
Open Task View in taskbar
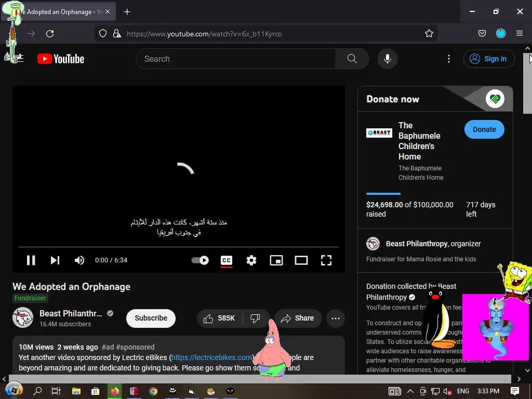coord(56,391)
